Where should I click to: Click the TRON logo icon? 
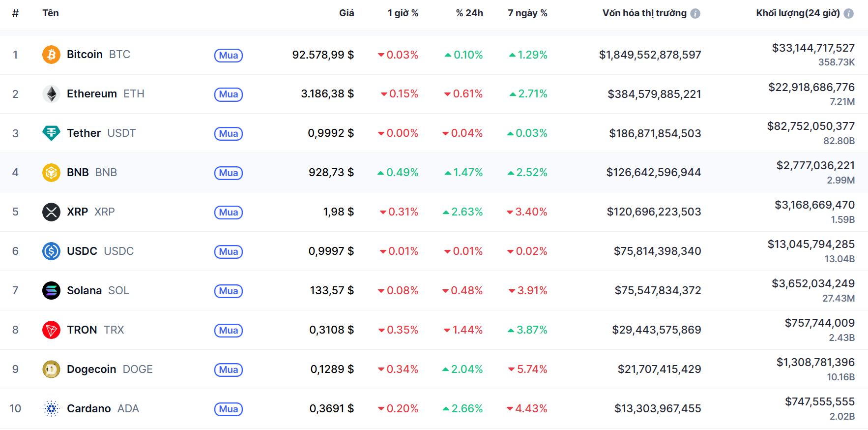point(51,330)
